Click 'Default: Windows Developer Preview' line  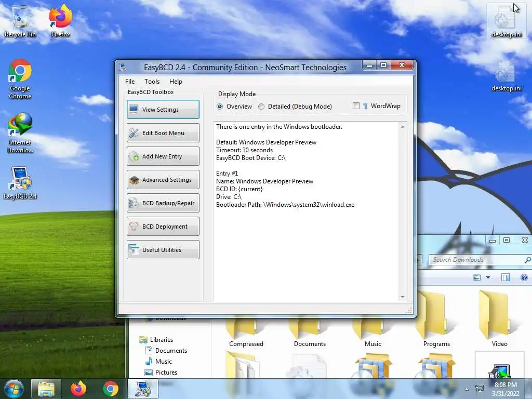pos(266,142)
